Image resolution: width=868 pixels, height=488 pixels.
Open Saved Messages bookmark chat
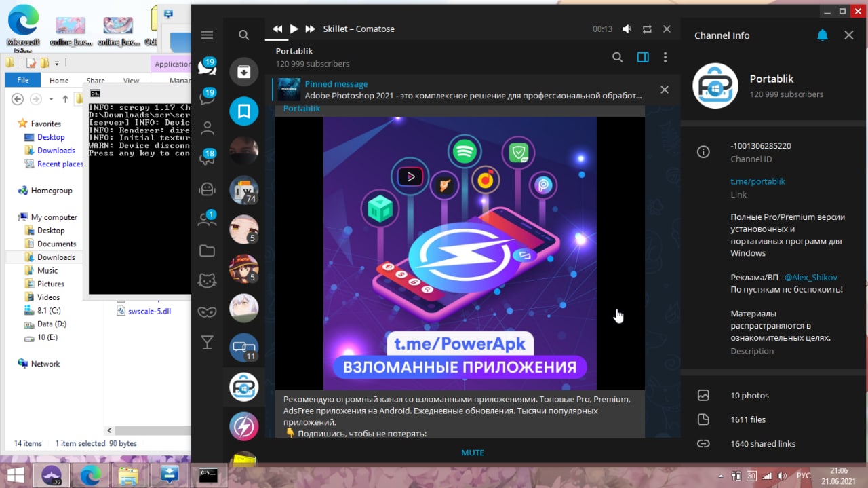point(244,111)
